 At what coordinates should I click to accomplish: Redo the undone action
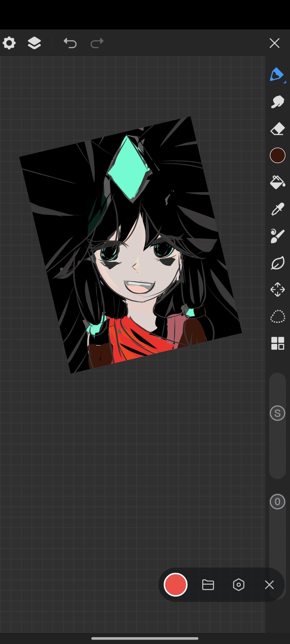point(97,43)
